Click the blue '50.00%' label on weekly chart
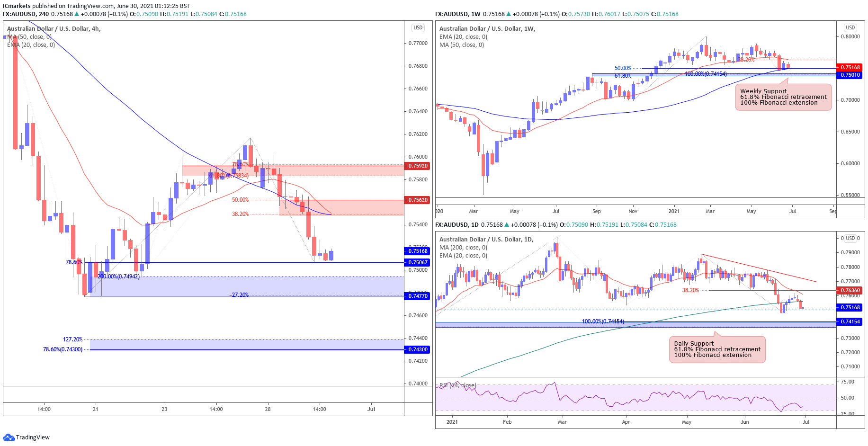868x446 pixels. tap(623, 68)
